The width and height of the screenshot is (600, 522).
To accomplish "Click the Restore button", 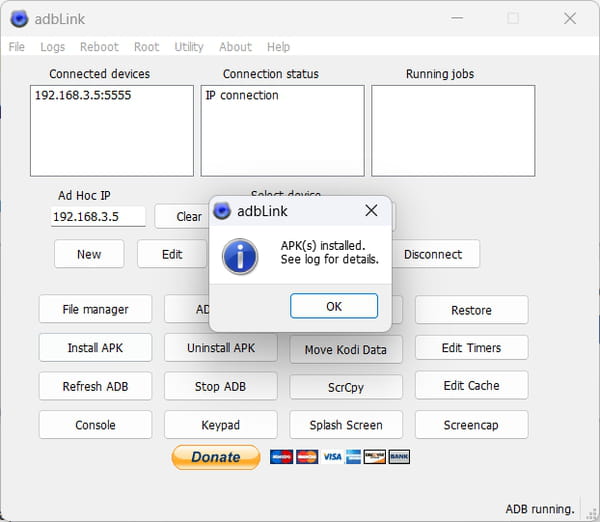I will (471, 310).
